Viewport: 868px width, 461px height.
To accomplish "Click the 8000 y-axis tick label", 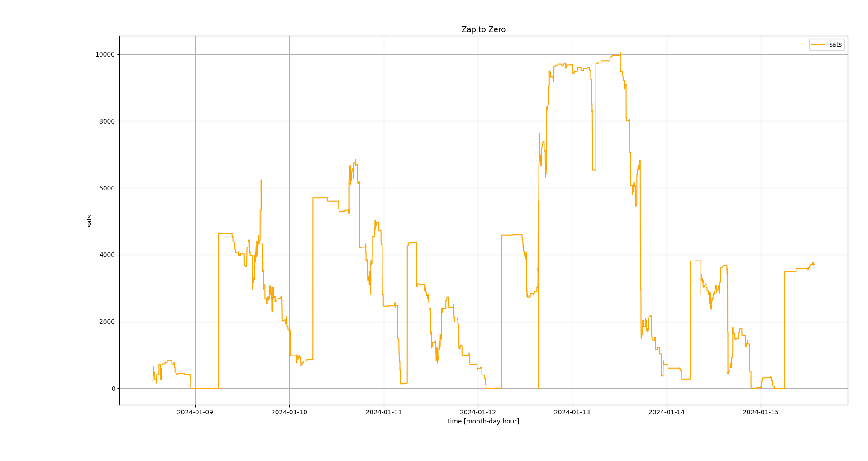I will [107, 121].
